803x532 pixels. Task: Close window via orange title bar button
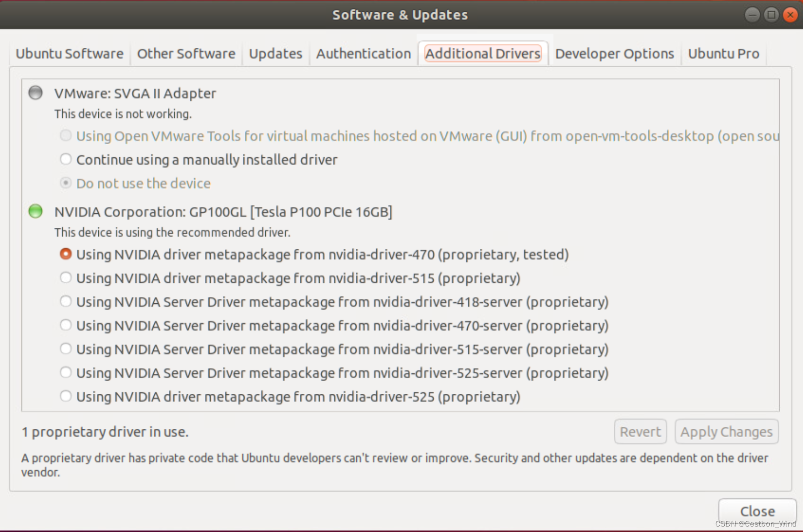tap(790, 15)
